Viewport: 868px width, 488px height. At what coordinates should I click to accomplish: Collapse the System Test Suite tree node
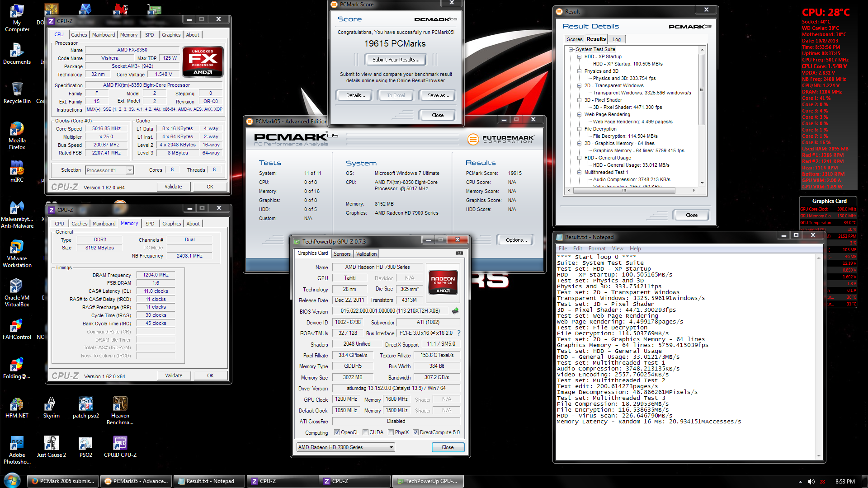point(571,49)
